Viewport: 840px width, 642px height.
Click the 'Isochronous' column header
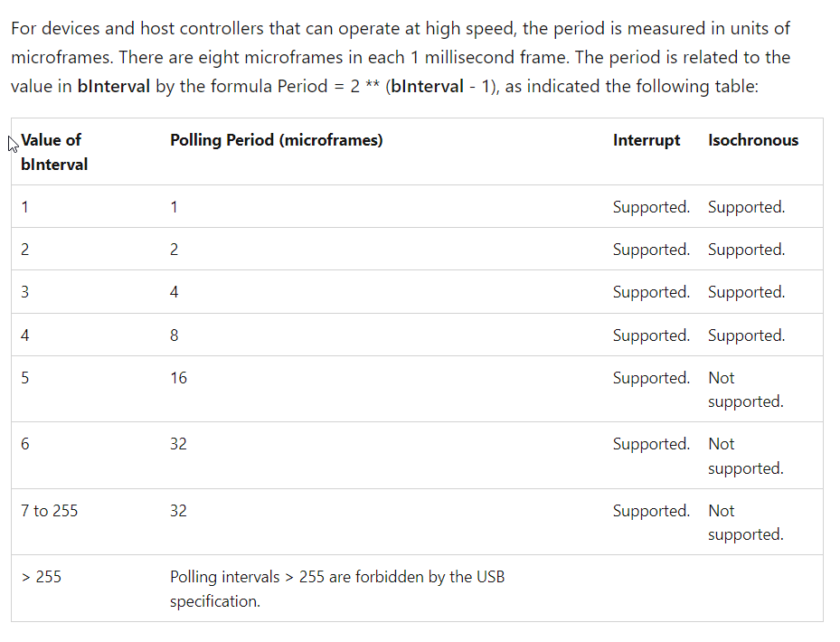pyautogui.click(x=752, y=140)
